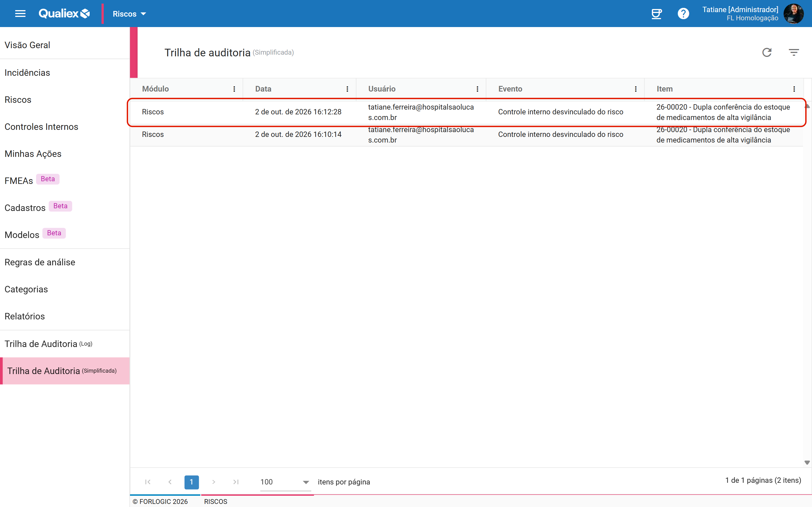812x507 pixels.
Task: Expand the items per page dropdown
Action: 285,482
